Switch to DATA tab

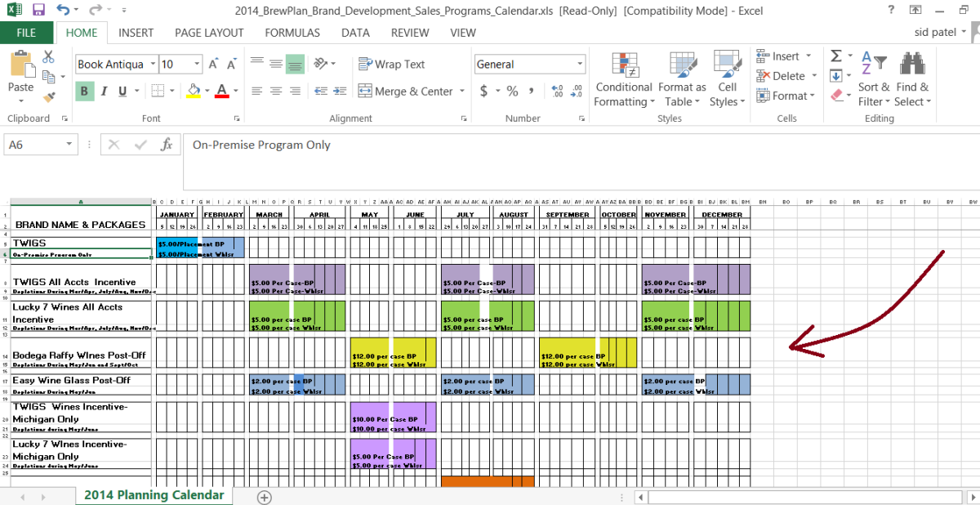coord(355,33)
